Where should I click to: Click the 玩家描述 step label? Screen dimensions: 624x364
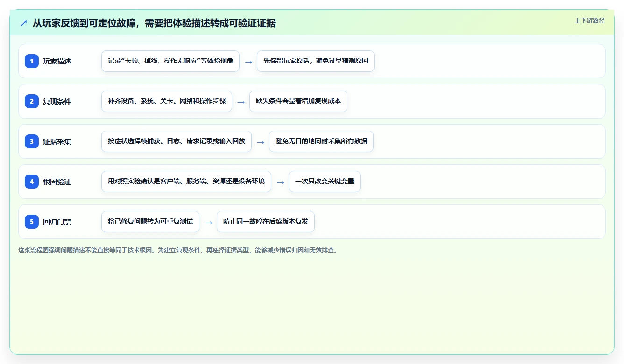point(57,61)
